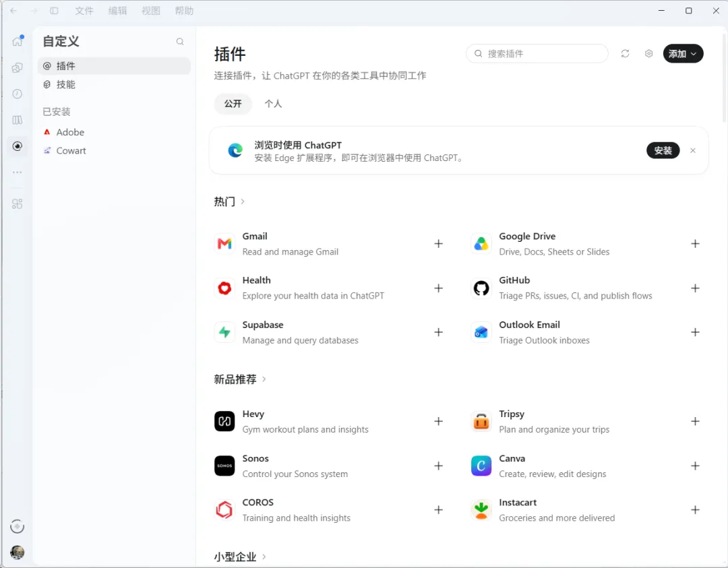Viewport: 728px width, 568px height.
Task: Open the 添加 dropdown button
Action: coord(683,54)
